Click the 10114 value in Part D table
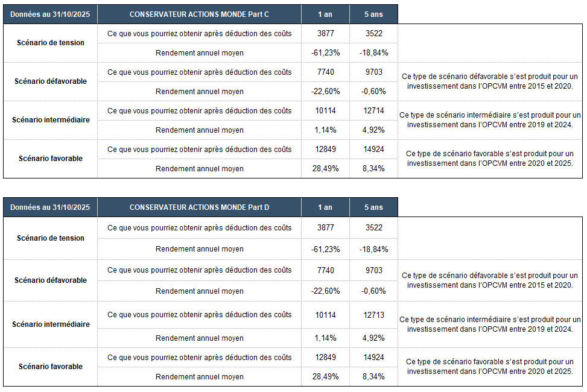This screenshot has height=392, width=587. tap(325, 315)
